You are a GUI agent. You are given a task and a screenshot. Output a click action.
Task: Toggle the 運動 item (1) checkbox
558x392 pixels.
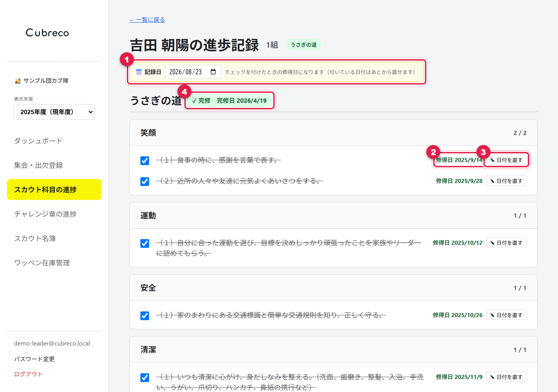pos(145,243)
